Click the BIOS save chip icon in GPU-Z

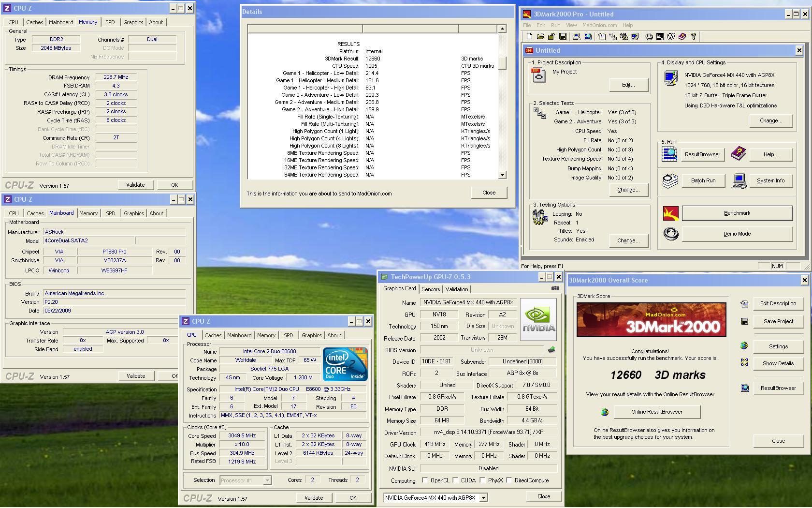pos(551,349)
